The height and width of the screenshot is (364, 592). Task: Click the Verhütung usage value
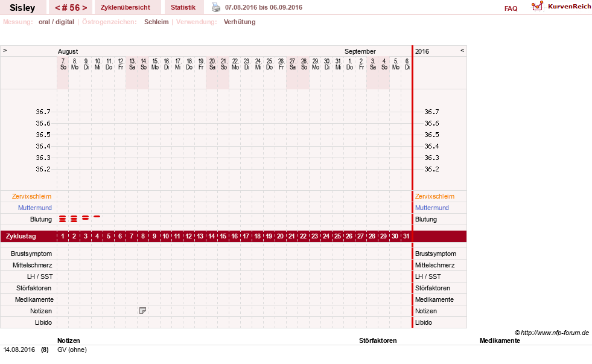tap(240, 22)
